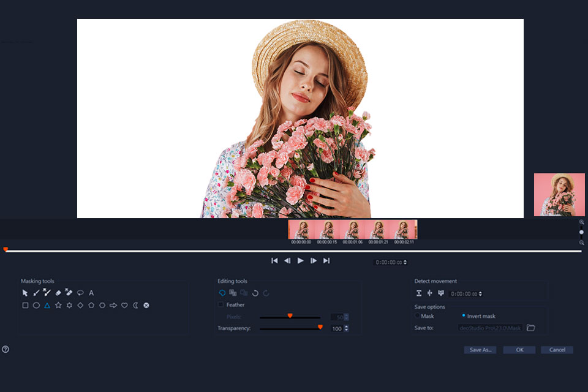Click the Transparency slider handle

[x=320, y=328]
